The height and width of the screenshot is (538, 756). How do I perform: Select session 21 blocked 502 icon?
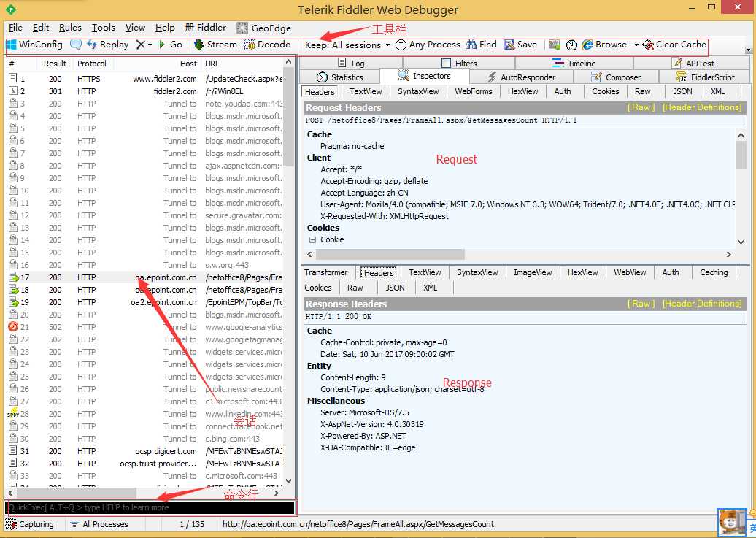pos(13,326)
